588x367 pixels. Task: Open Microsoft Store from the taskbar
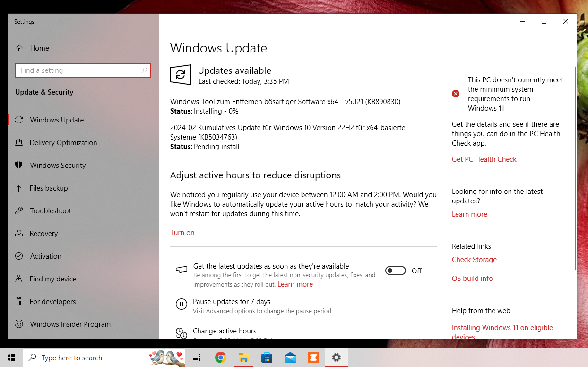(267, 358)
